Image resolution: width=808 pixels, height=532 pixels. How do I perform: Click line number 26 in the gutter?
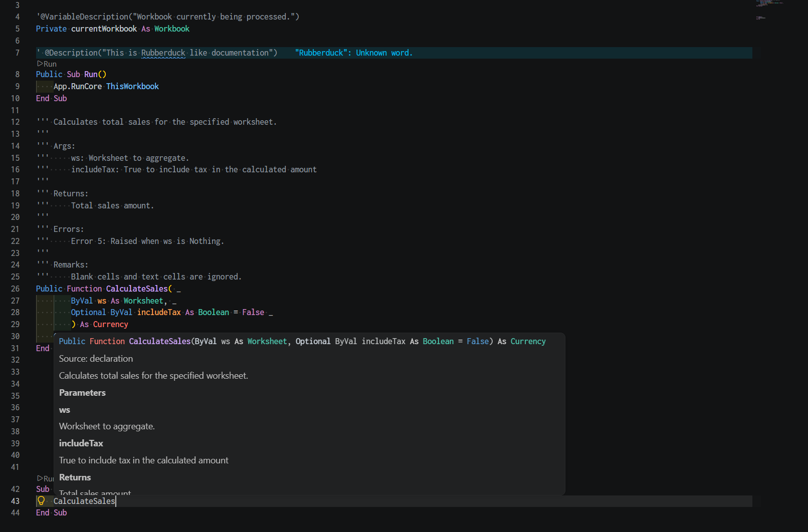(16, 289)
